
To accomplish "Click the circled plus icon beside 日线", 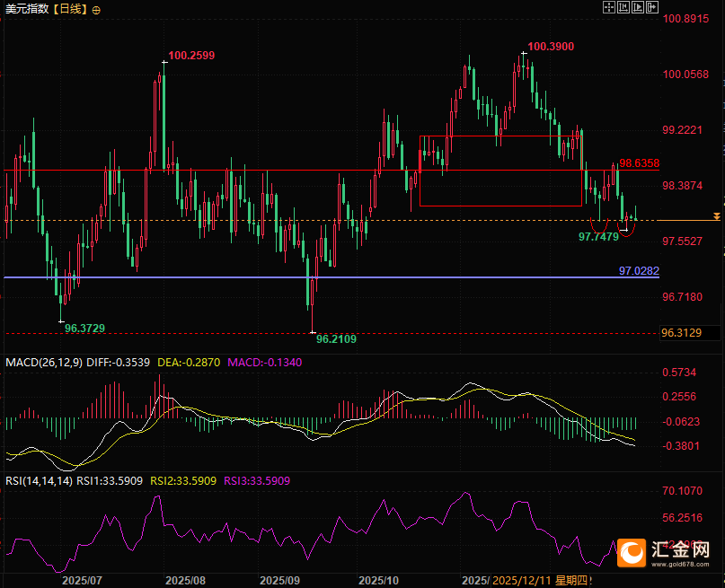I will (x=96, y=10).
